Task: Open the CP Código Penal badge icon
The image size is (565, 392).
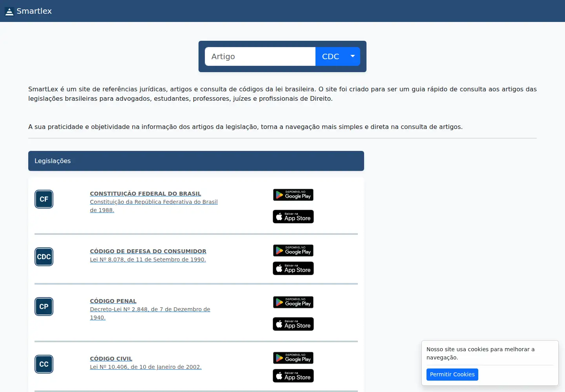Action: (x=44, y=307)
